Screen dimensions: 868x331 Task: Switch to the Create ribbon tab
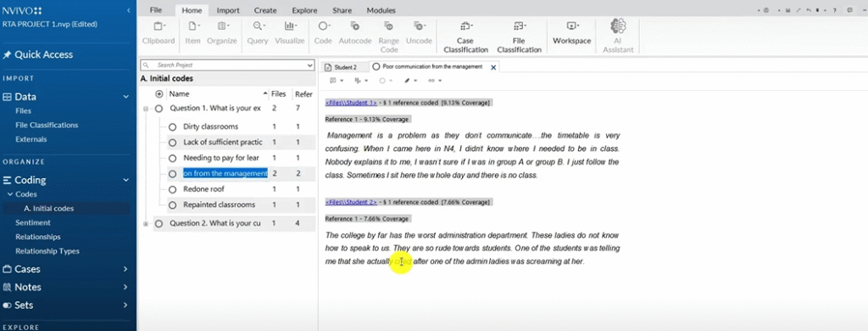tap(265, 10)
